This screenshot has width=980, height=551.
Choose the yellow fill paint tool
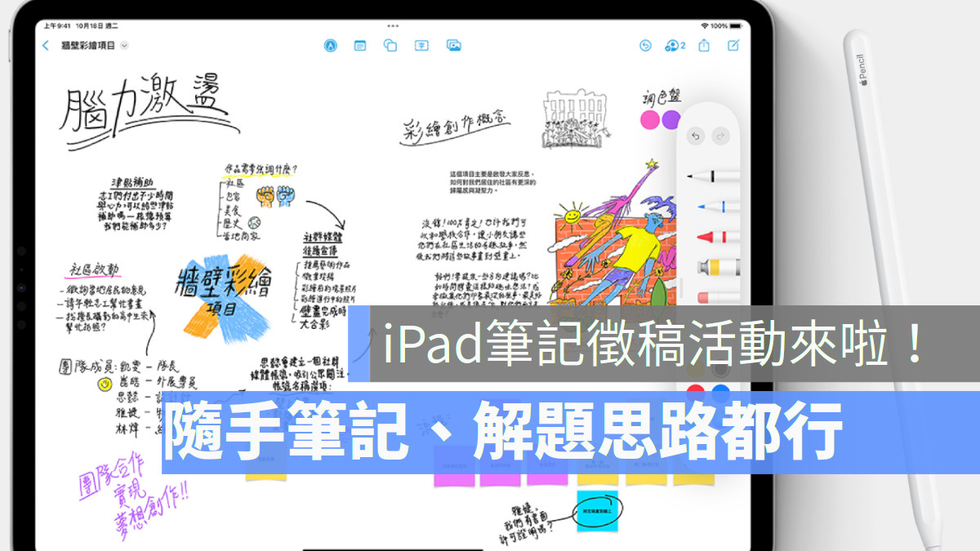pyautogui.click(x=717, y=267)
